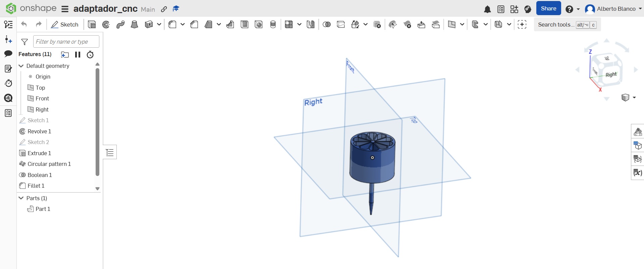The width and height of the screenshot is (644, 269).
Task: Click the Boolean tool in toolbar
Action: (327, 25)
